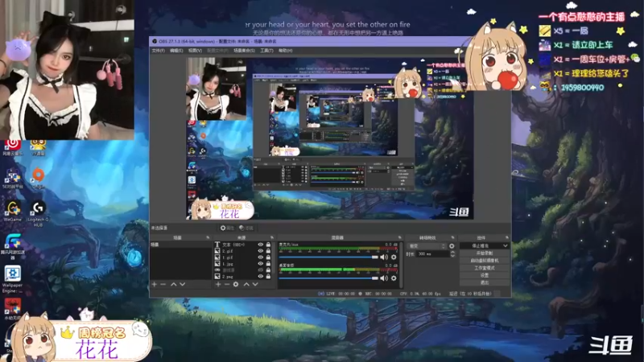Toggle visibility of the 1.jpg source
This screenshot has width=644, height=362.
[260, 264]
